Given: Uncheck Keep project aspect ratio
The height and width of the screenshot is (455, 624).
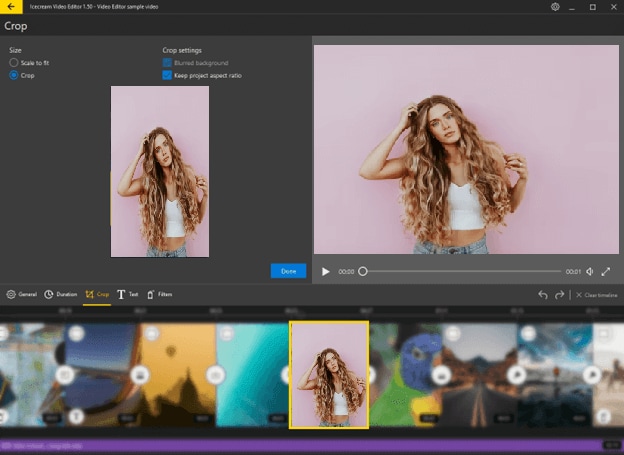Looking at the screenshot, I should [x=168, y=75].
